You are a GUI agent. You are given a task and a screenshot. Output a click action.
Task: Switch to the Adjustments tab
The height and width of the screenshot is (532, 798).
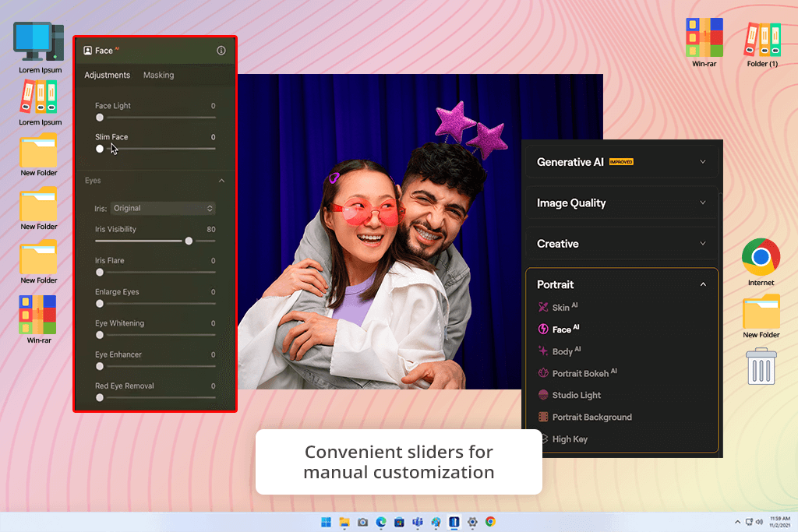coord(107,75)
